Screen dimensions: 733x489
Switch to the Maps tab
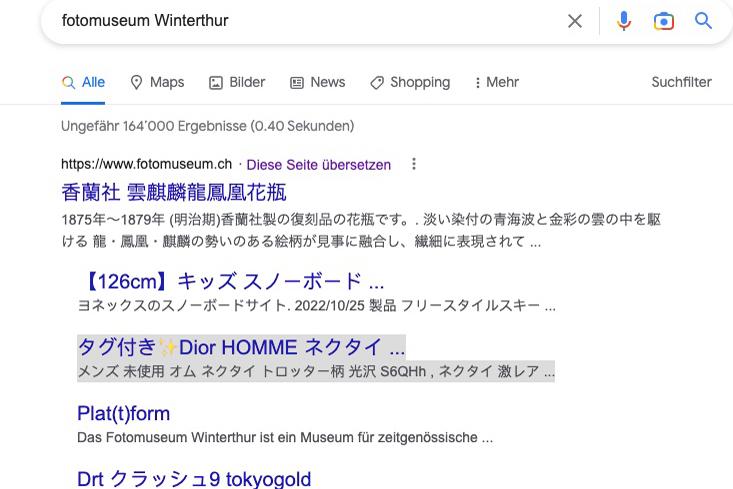[157, 83]
